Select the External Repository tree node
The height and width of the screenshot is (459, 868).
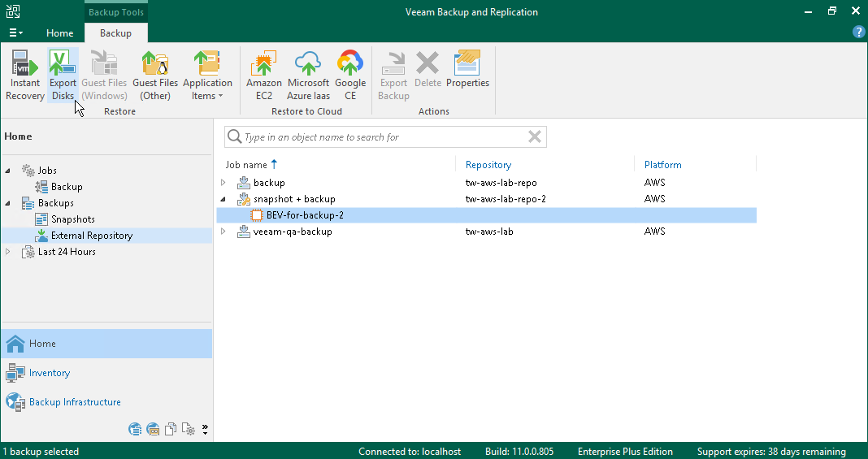(92, 236)
